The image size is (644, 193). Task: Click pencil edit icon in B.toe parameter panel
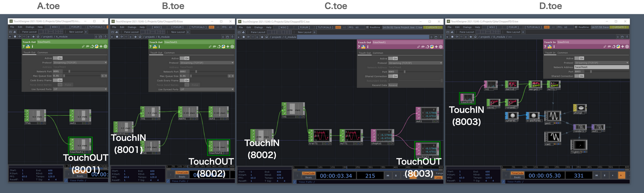(x=210, y=47)
